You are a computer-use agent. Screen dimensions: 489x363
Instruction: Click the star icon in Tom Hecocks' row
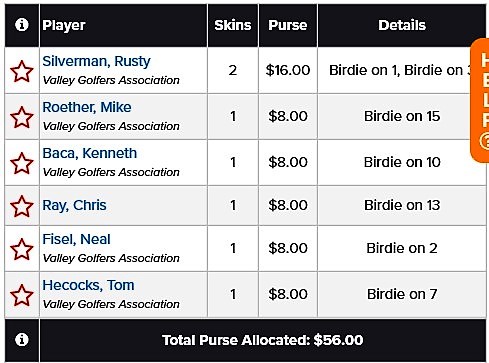[x=22, y=295]
